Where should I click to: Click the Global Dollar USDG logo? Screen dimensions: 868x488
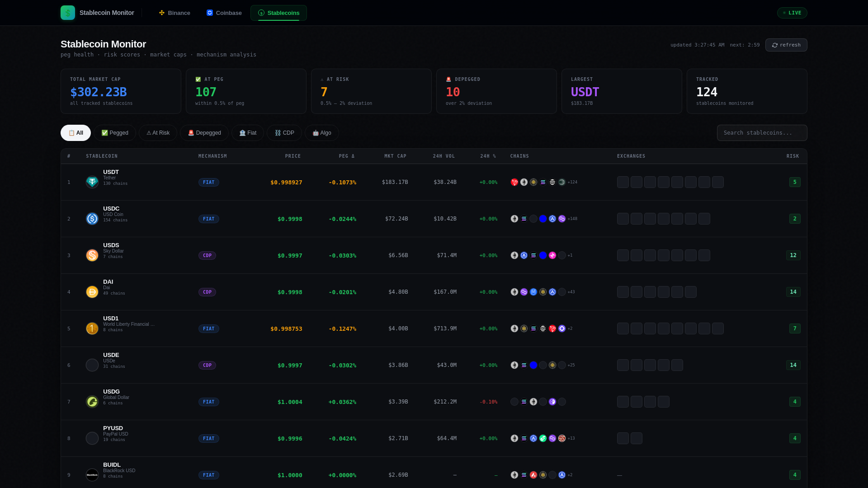point(92,402)
